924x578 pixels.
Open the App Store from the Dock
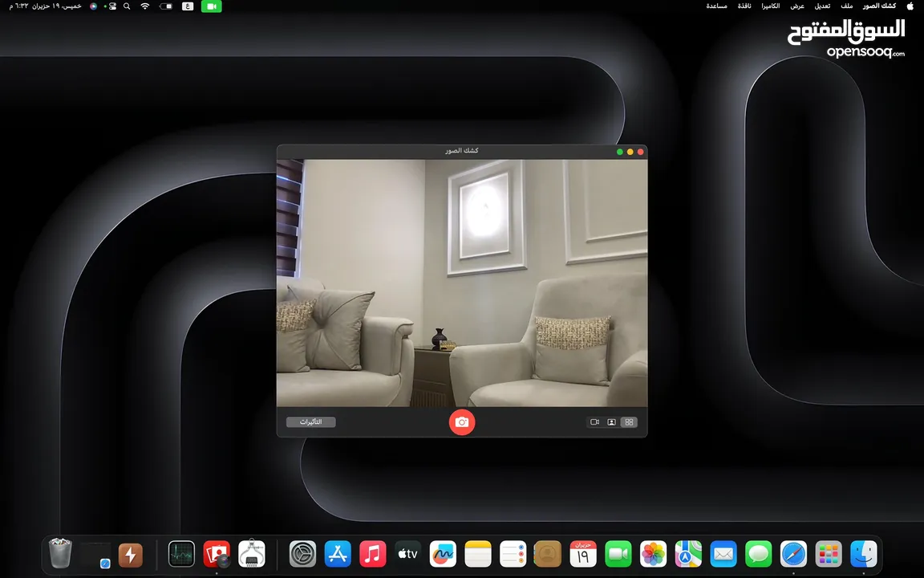338,554
